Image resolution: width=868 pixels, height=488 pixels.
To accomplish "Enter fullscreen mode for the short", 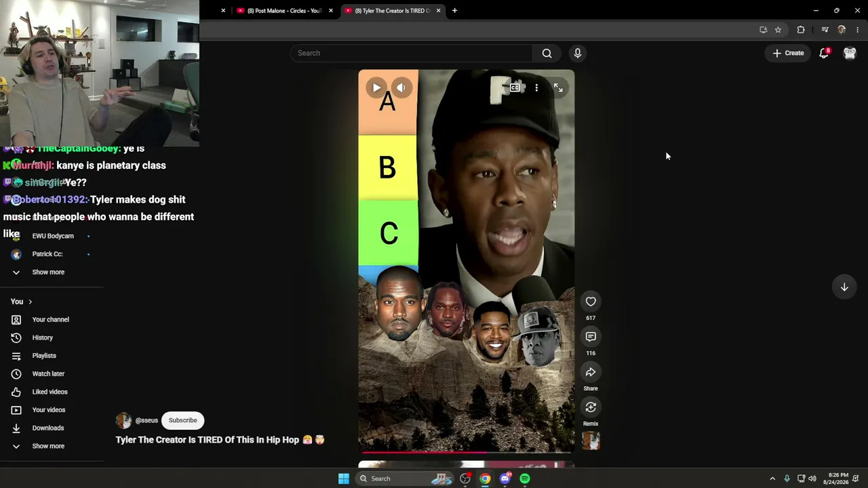I will 558,87.
